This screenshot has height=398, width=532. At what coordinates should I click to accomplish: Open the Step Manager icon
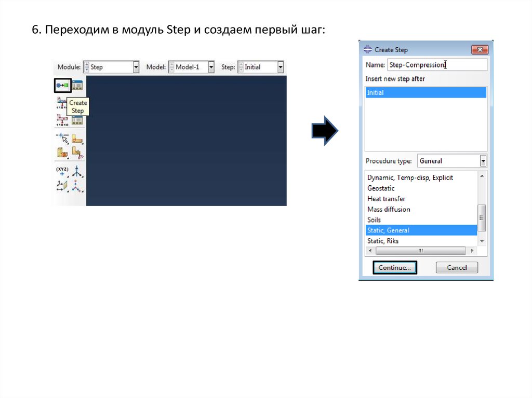[x=77, y=86]
